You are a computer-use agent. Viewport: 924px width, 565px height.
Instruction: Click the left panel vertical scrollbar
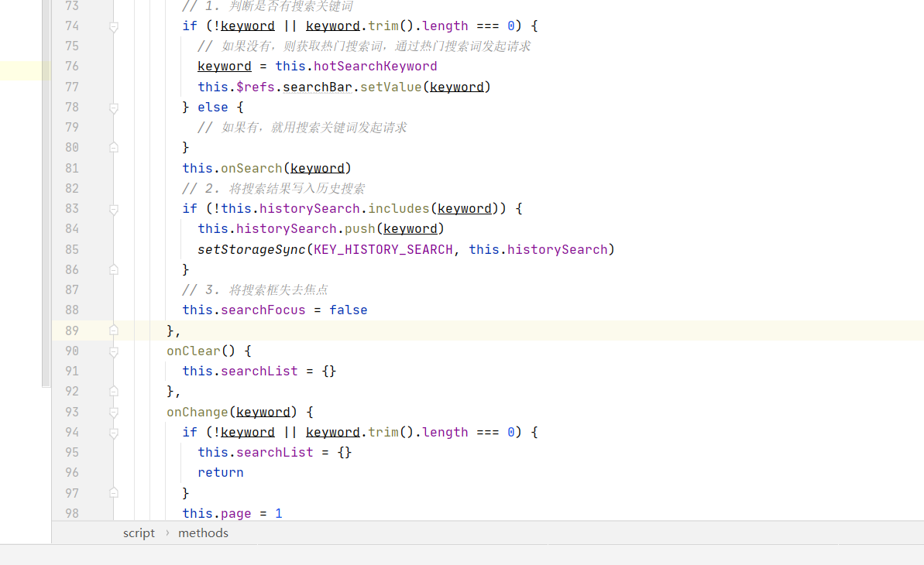tap(46, 193)
